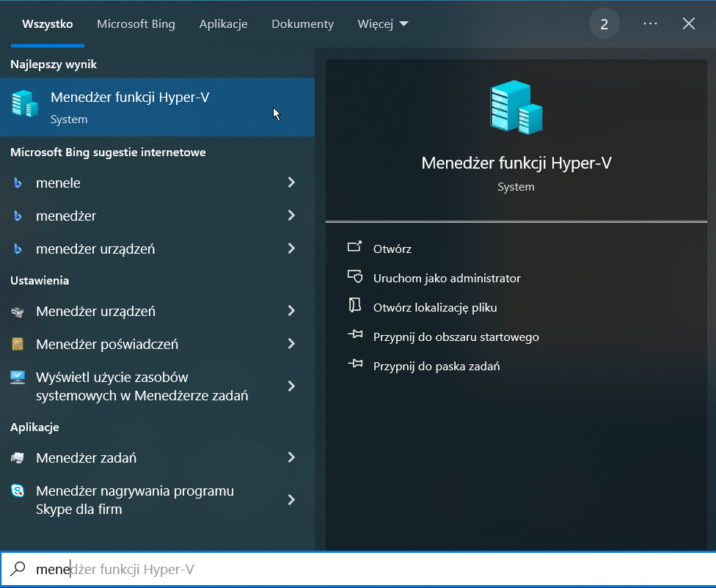Click the task manager resource usage icon
Viewport: 716px width, 588px height.
(x=18, y=378)
